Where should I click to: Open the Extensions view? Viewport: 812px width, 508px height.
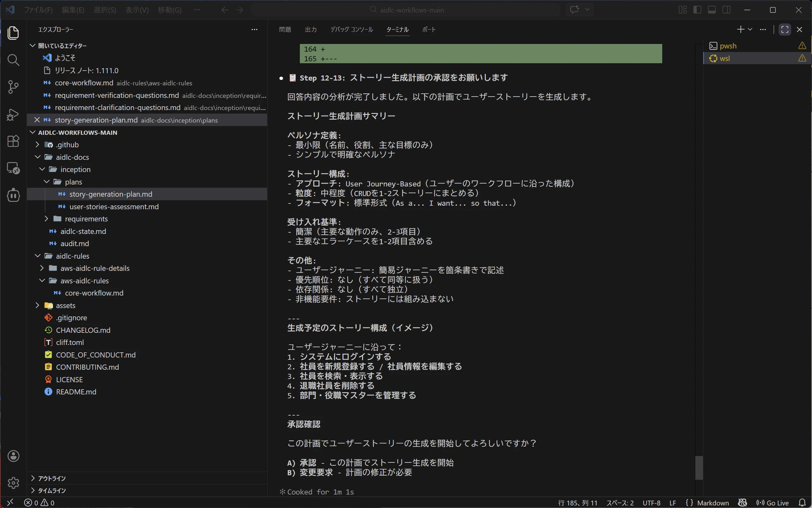pyautogui.click(x=13, y=141)
